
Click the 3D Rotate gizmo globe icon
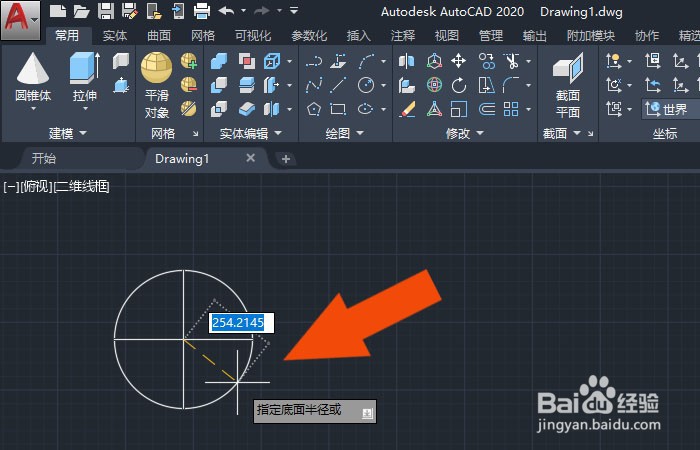coord(434,85)
